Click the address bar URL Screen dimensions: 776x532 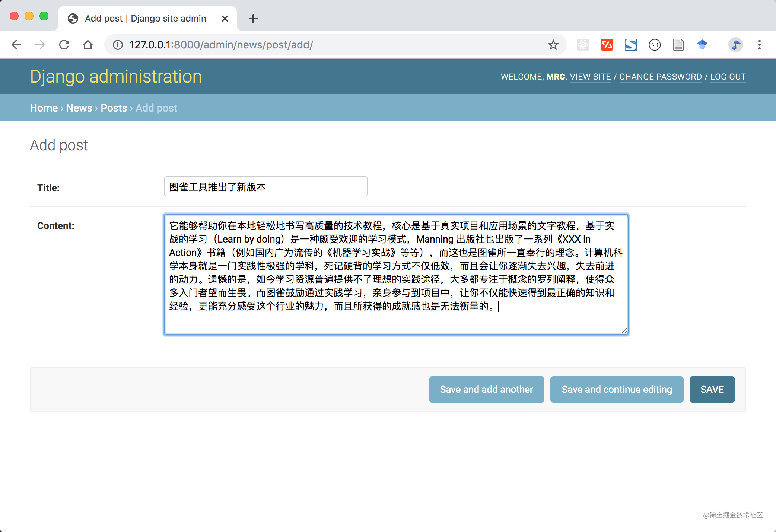[x=221, y=45]
